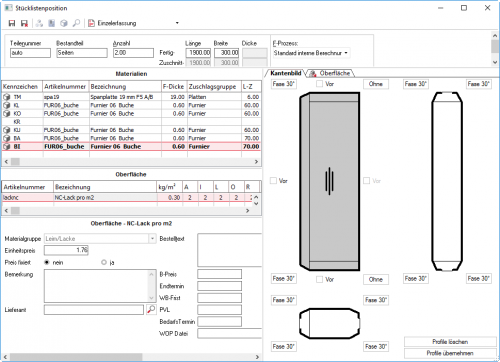
Task: Click the Fertig Länge 1900.00 field
Action: point(198,53)
